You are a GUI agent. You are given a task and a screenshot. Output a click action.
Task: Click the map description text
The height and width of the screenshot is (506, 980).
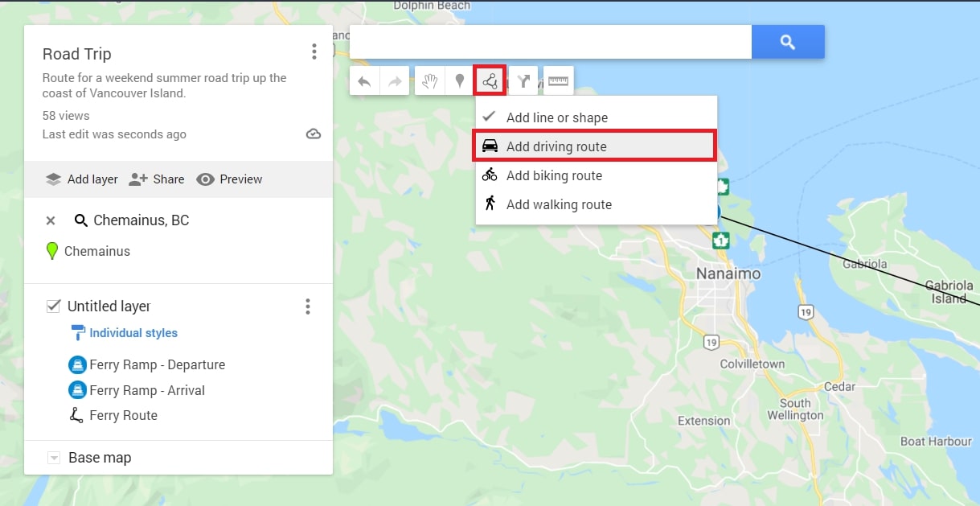tap(165, 85)
